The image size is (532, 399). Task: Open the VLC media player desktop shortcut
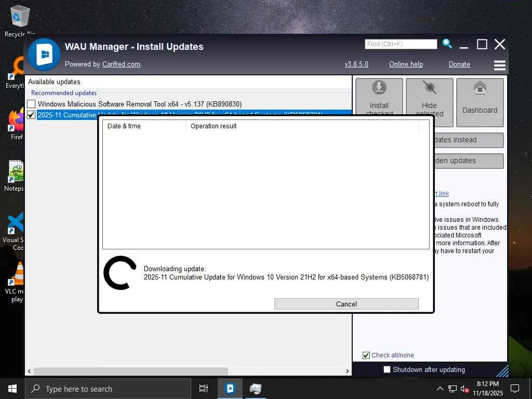[x=15, y=282]
